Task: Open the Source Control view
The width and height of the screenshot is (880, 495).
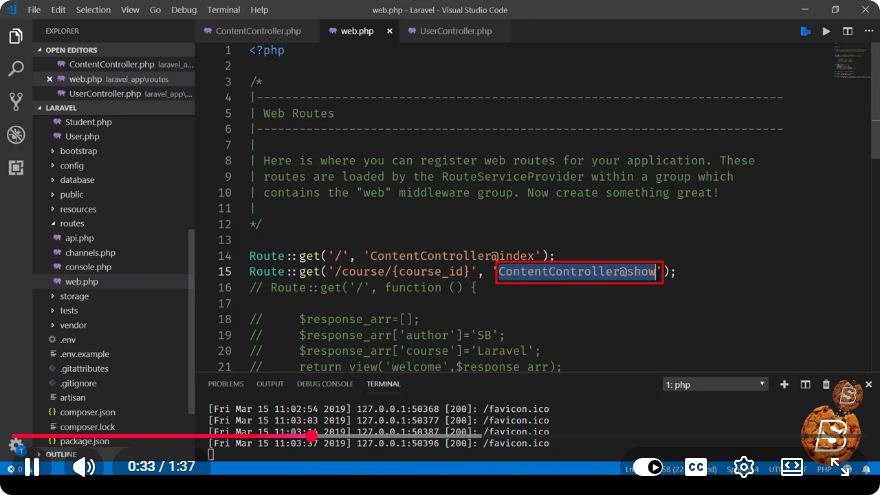Action: (16, 102)
